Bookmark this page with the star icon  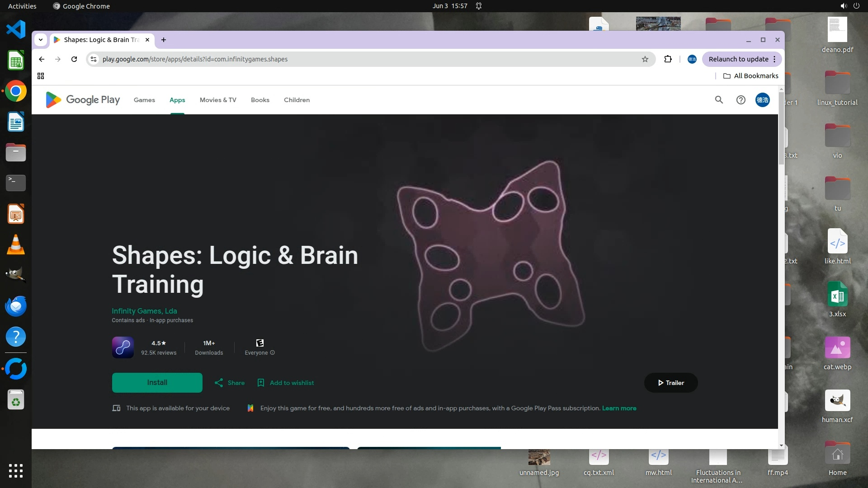(645, 59)
